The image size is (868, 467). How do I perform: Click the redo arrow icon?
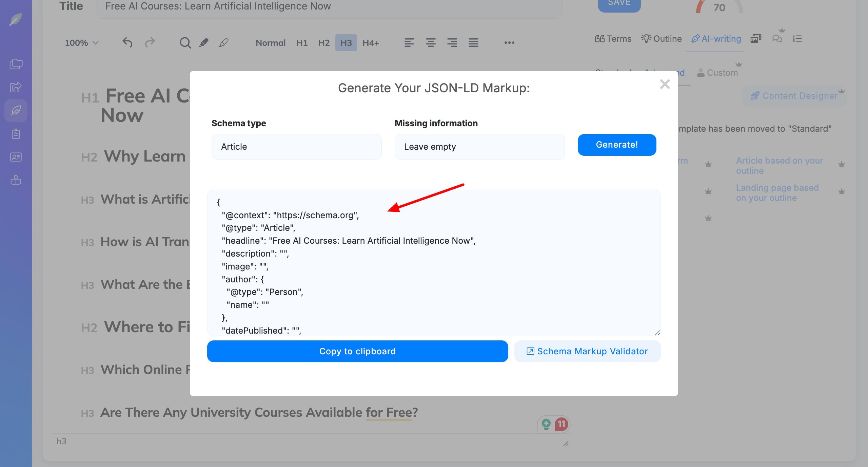[150, 42]
